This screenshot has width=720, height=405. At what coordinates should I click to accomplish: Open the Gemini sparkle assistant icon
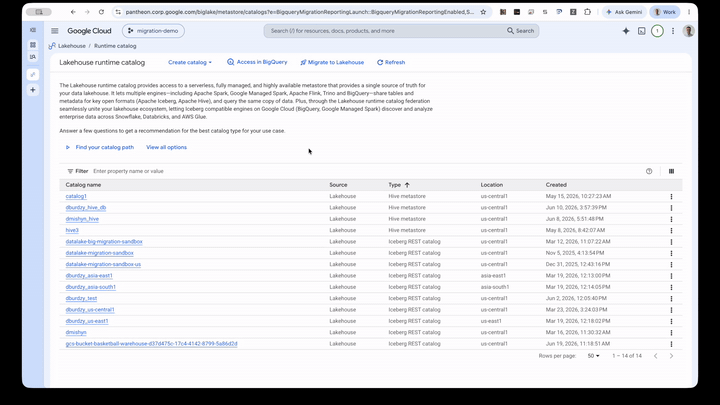626,31
